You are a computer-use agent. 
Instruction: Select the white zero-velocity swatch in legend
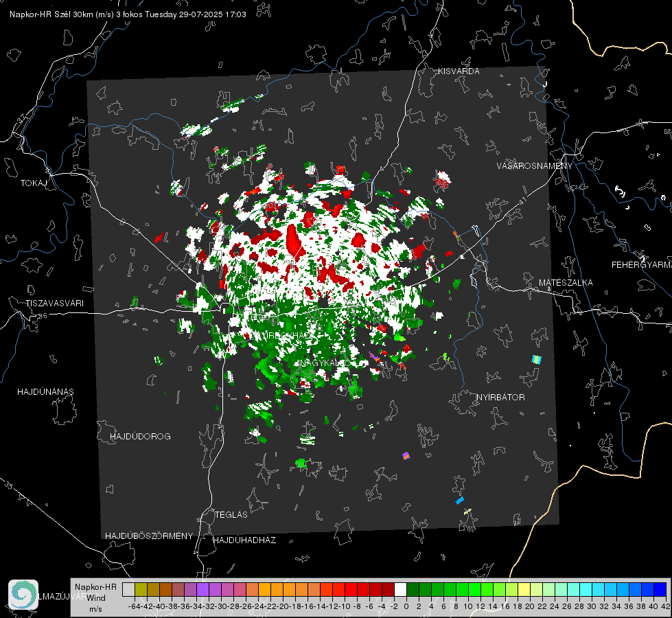tap(400, 589)
